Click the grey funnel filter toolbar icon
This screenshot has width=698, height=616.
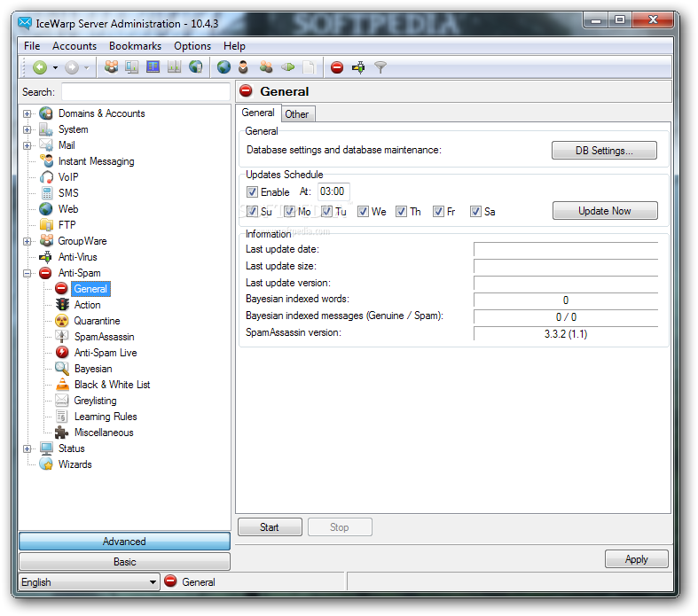(x=380, y=67)
